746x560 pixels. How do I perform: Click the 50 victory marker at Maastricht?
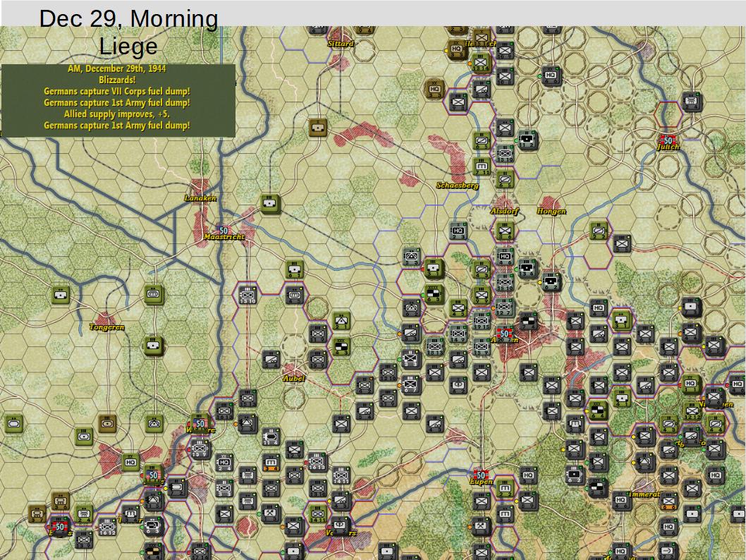click(223, 231)
